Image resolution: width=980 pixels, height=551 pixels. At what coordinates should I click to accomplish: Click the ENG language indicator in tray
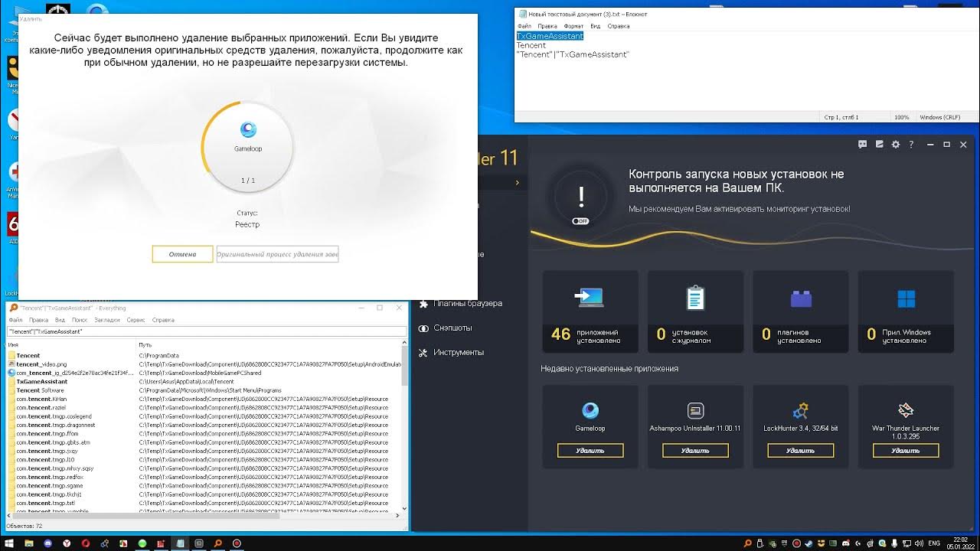point(935,543)
